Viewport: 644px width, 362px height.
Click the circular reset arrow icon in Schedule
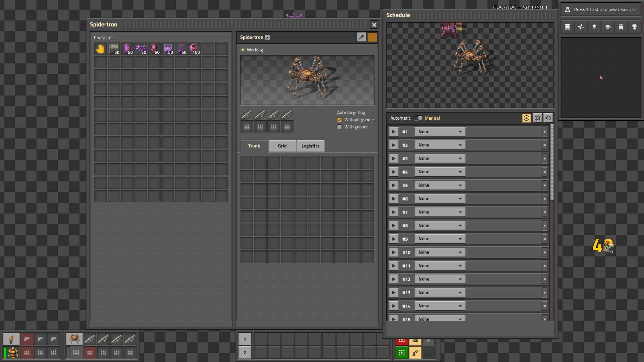[548, 118]
